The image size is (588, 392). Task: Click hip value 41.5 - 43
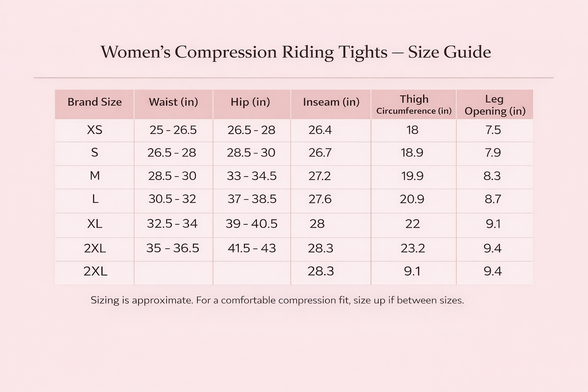click(252, 248)
